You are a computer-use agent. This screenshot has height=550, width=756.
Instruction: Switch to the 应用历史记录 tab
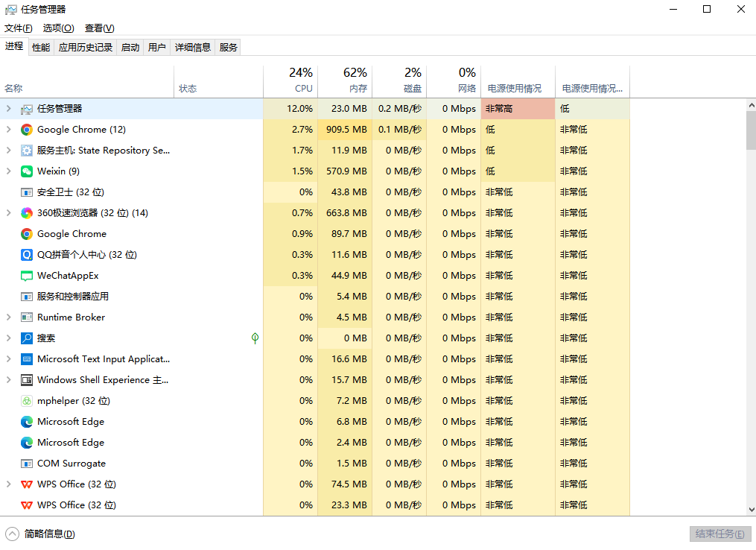86,47
